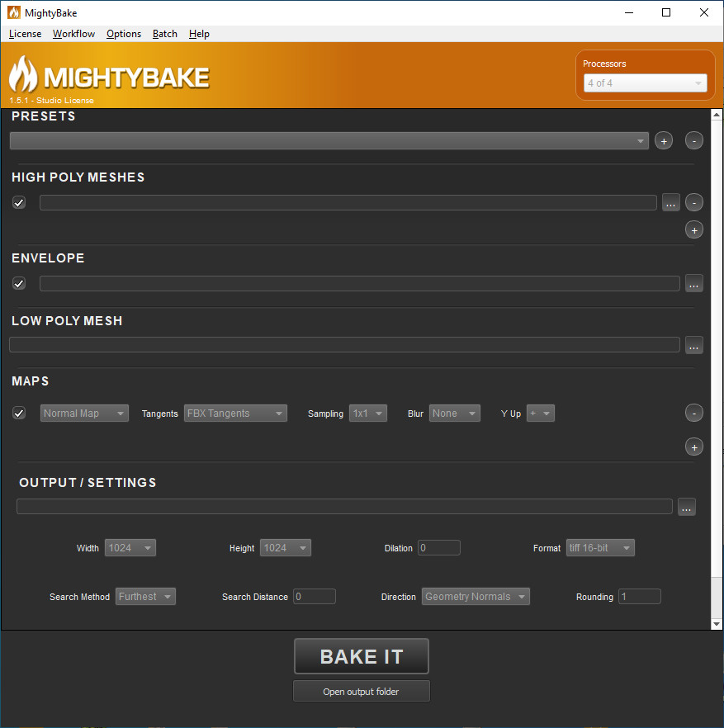Remove the high poly mesh row
The width and height of the screenshot is (724, 728).
693,203
